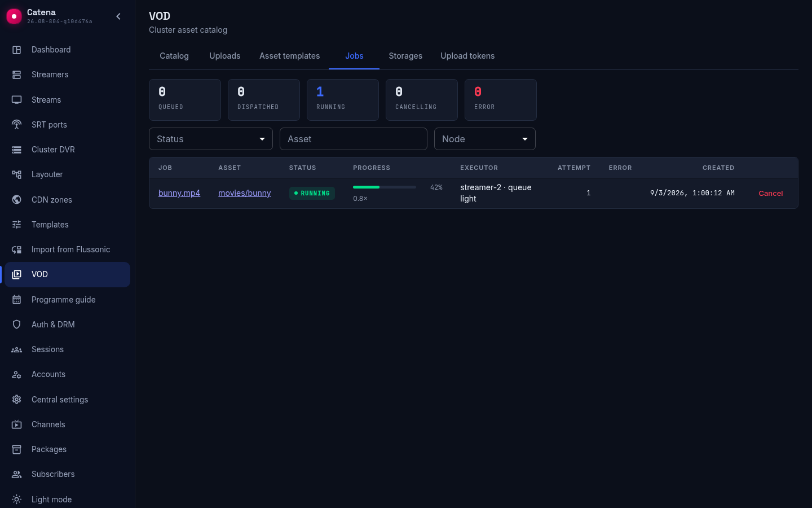Switch to the Catalog tab
This screenshot has height=508, width=812.
click(x=174, y=56)
